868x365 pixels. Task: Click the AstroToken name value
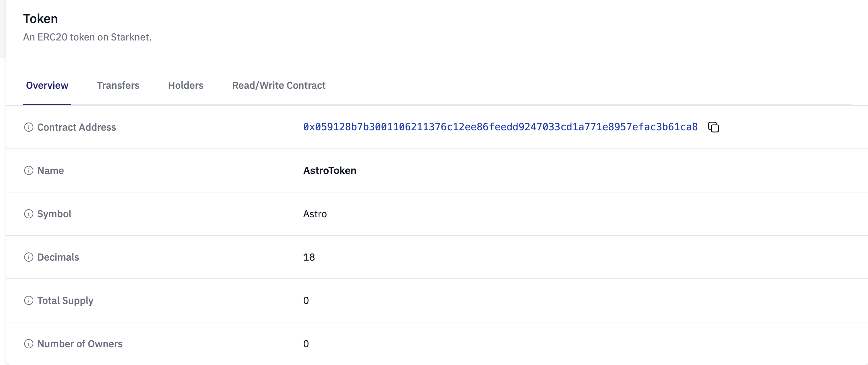coord(330,170)
